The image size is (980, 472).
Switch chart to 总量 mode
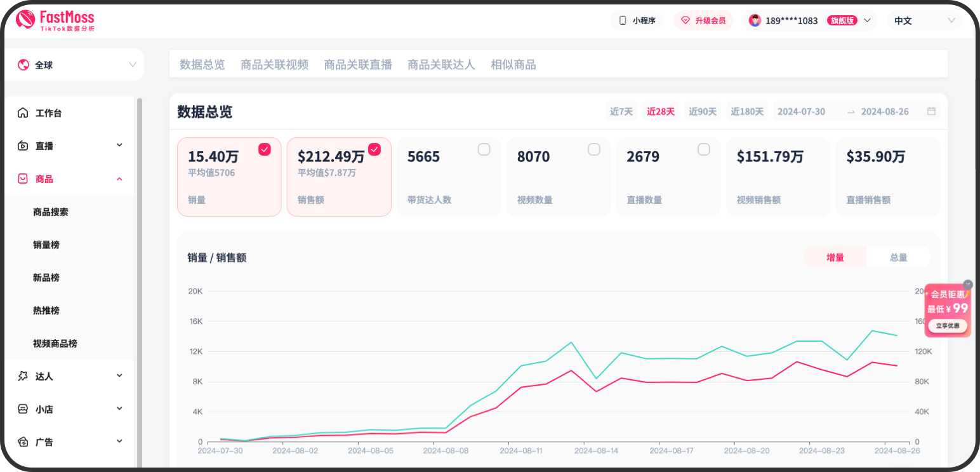point(899,257)
